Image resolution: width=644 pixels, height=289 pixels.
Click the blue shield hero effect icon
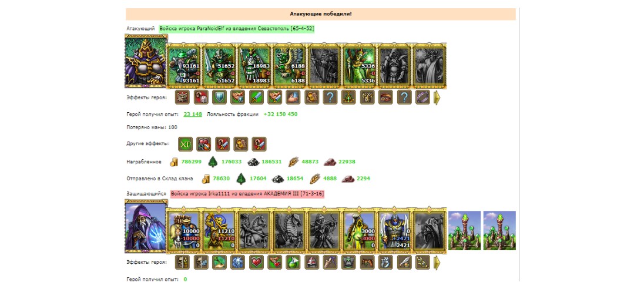219,98
